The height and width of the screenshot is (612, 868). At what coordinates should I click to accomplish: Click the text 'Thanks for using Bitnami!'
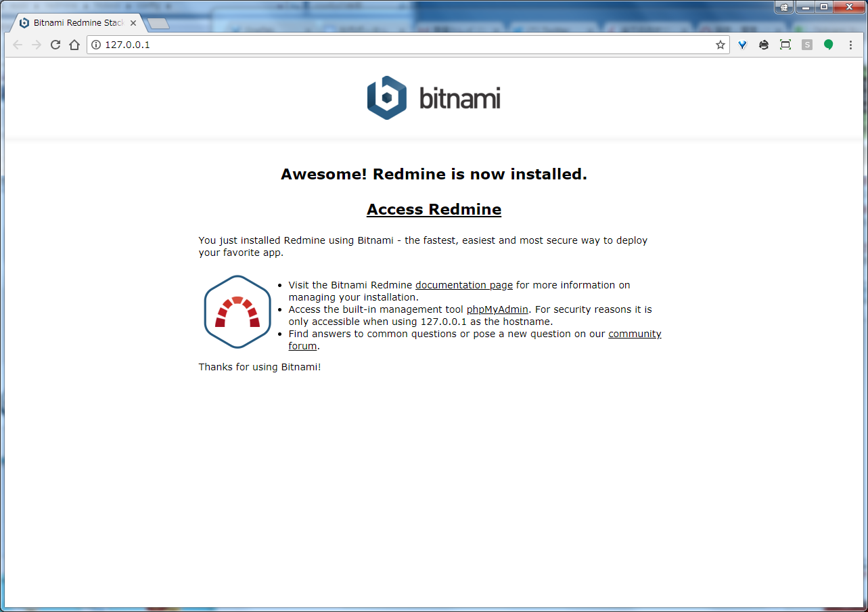pyautogui.click(x=260, y=367)
